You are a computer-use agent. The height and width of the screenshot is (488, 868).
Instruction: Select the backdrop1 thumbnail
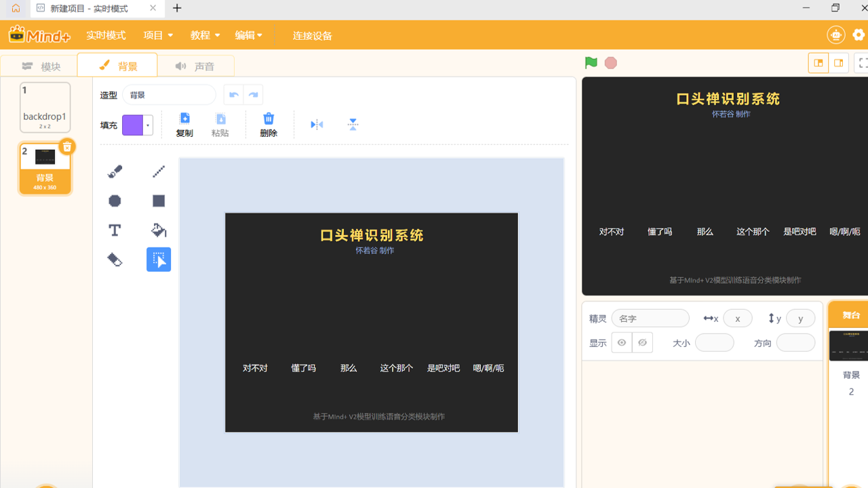(45, 107)
